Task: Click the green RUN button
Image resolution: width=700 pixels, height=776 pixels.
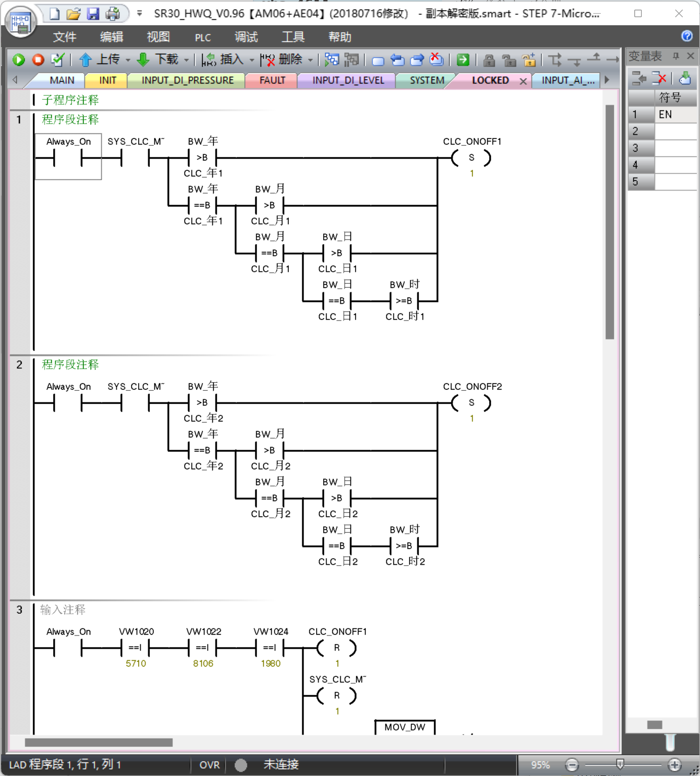Action: click(19, 60)
